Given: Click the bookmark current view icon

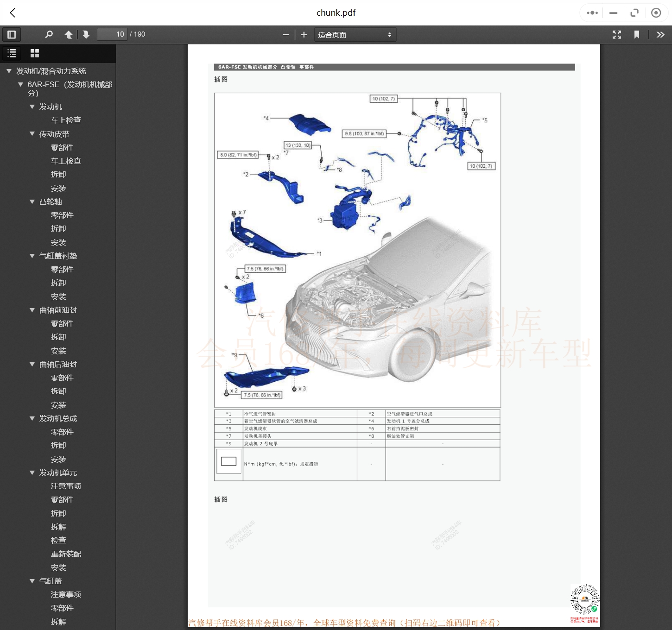Looking at the screenshot, I should pos(637,35).
